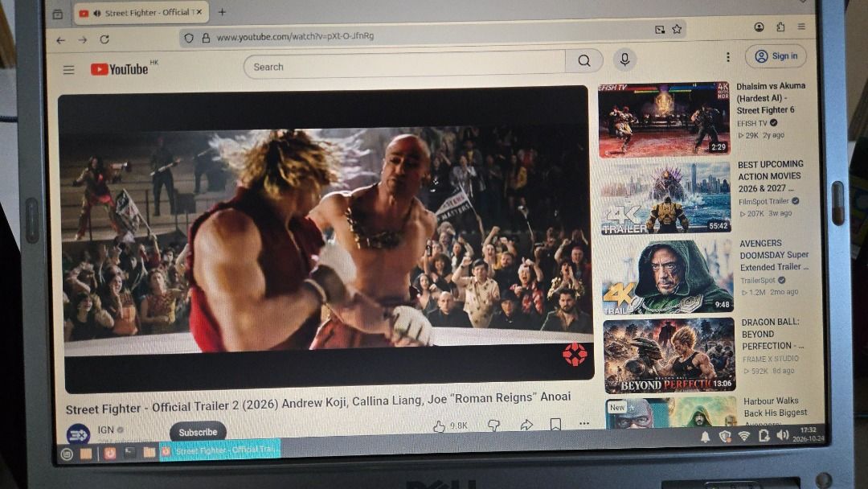Show site security padlock info

206,38
